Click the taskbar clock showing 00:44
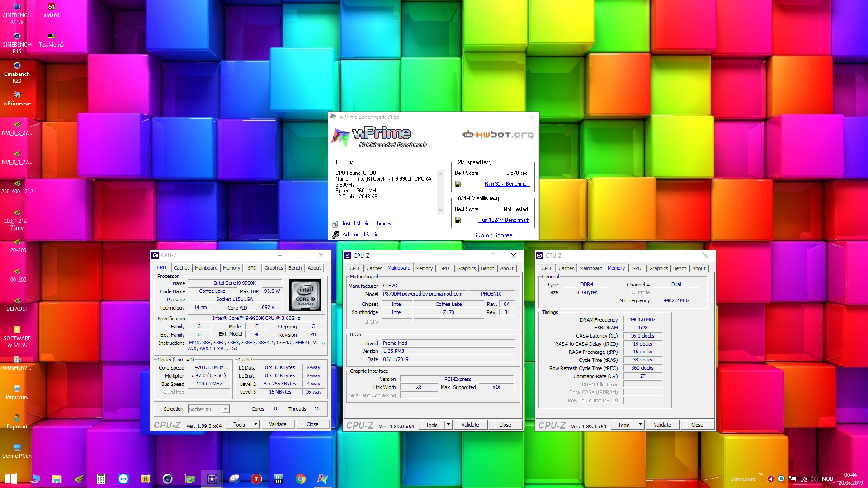This screenshot has height=488, width=868. click(850, 475)
